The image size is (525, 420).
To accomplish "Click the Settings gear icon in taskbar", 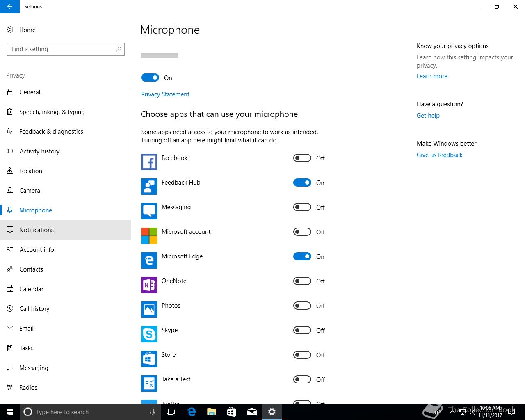I will click(272, 412).
